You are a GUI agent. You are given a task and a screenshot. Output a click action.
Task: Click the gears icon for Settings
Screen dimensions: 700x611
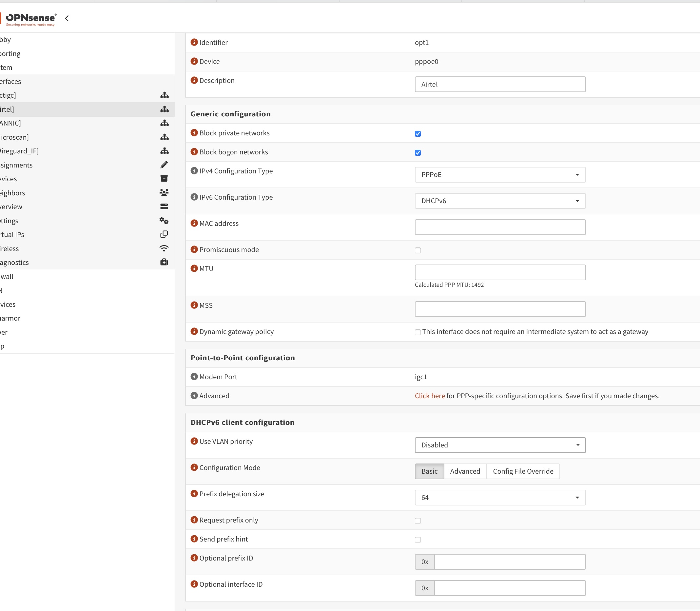click(x=164, y=221)
